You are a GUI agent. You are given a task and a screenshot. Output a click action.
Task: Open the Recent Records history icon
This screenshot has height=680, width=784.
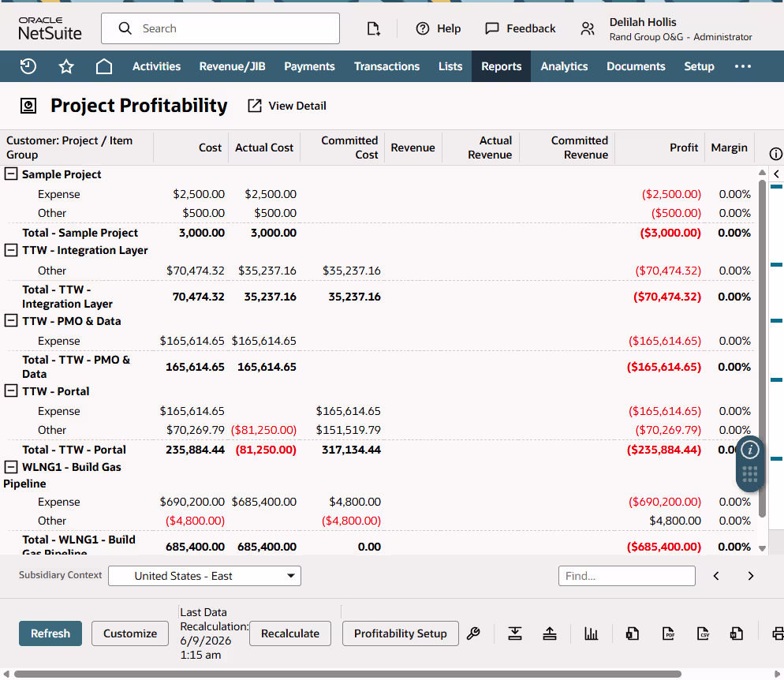pos(28,66)
